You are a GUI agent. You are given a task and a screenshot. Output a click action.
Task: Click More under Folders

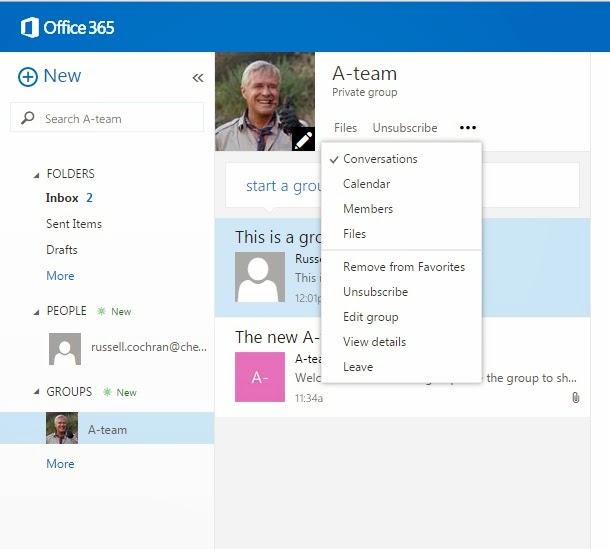(60, 276)
